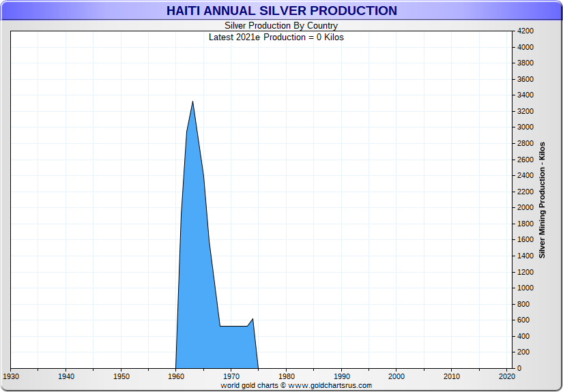Click the small bump near 1974 in the area
This screenshot has height=392, width=563.
[252, 320]
